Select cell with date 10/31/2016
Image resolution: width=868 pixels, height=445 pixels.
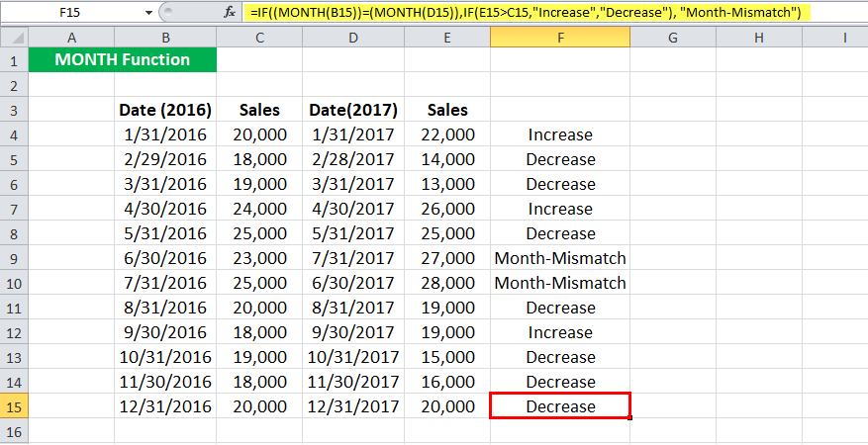tap(165, 357)
